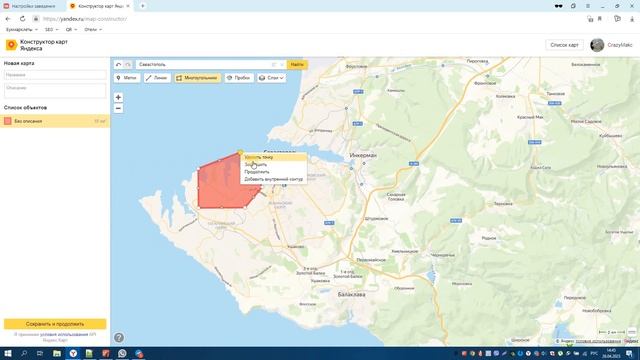Undo the last map edit

118,64
